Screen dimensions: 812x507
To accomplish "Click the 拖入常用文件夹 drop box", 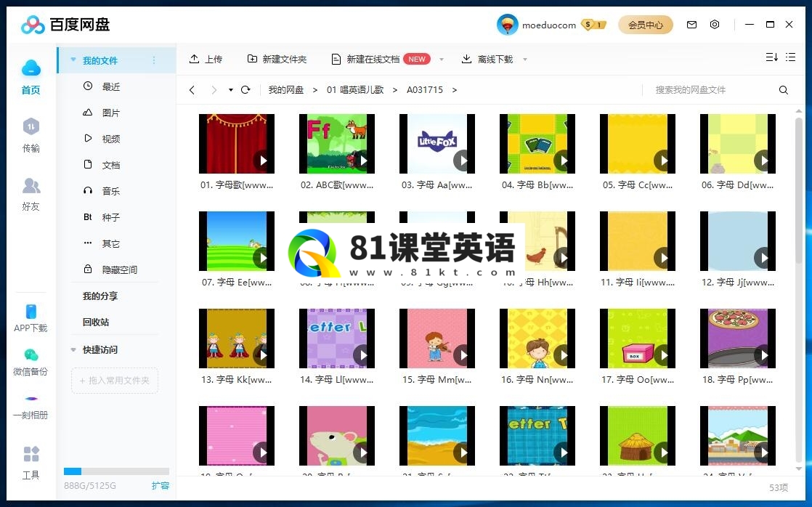I will pyautogui.click(x=115, y=380).
